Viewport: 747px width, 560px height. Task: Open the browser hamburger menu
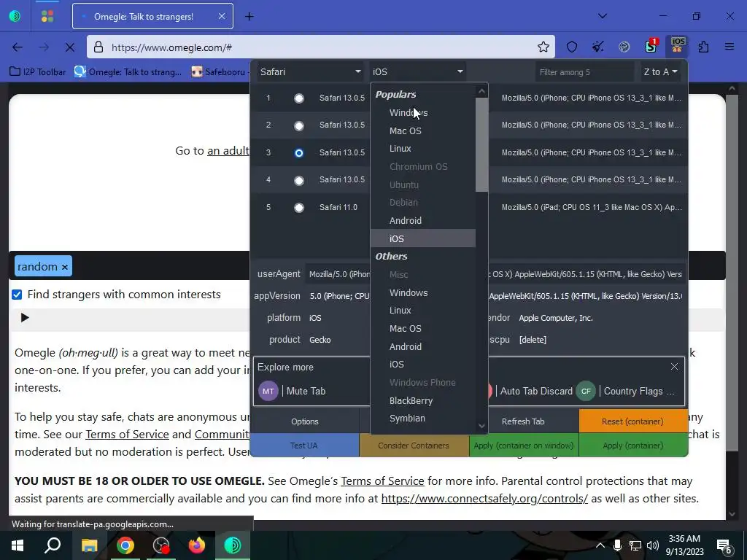[729, 47]
